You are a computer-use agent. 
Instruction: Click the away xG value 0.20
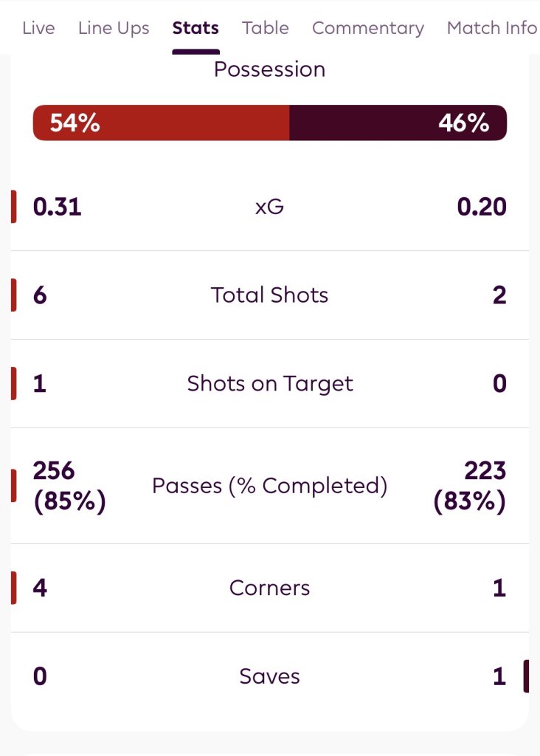[482, 207]
